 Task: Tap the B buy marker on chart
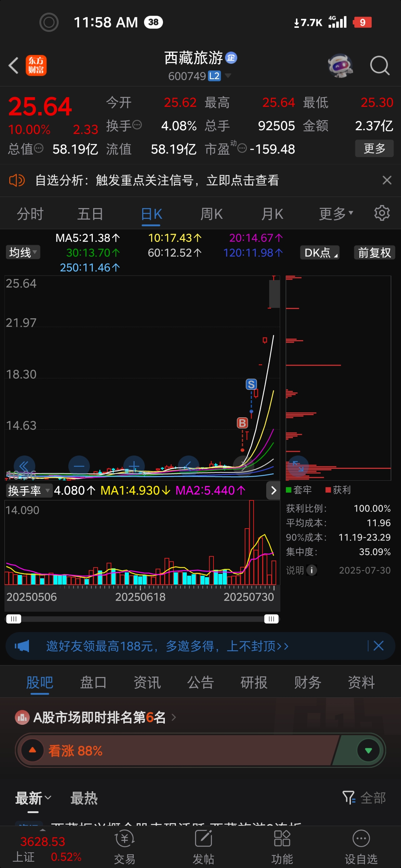click(242, 423)
